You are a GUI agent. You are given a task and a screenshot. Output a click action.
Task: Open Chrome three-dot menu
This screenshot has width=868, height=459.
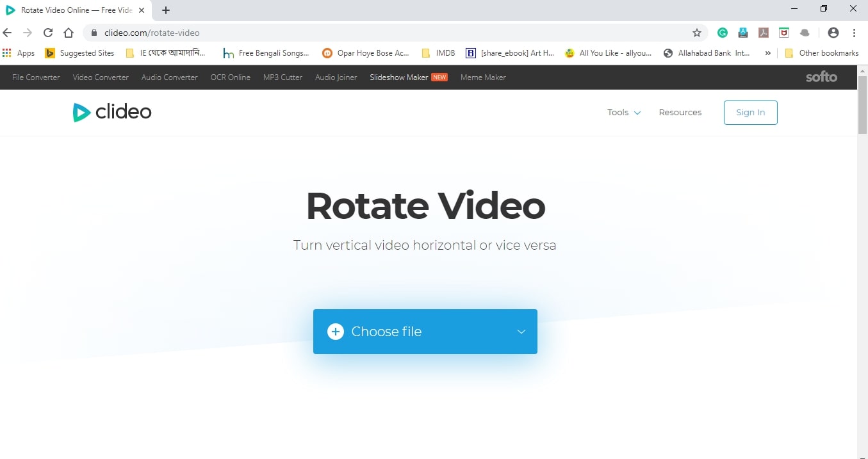(x=855, y=33)
